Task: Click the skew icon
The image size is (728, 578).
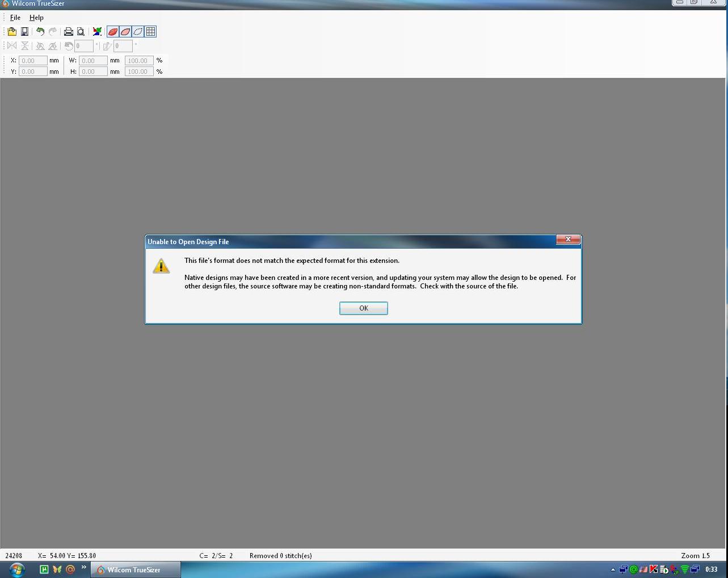Action: pyautogui.click(x=107, y=46)
